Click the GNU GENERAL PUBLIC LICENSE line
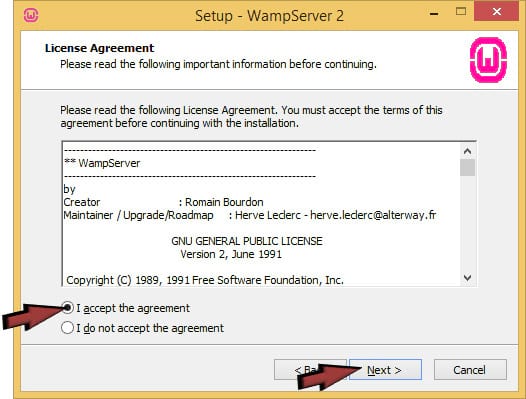The image size is (526, 399). pos(247,241)
